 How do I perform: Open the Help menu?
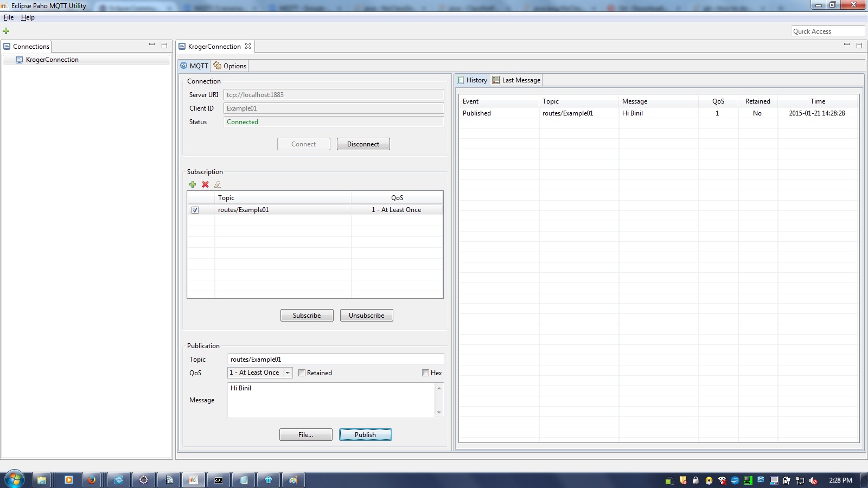click(x=28, y=17)
